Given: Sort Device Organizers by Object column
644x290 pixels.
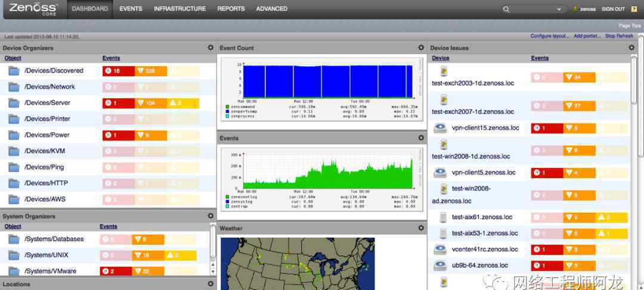Looking at the screenshot, I should [x=13, y=58].
